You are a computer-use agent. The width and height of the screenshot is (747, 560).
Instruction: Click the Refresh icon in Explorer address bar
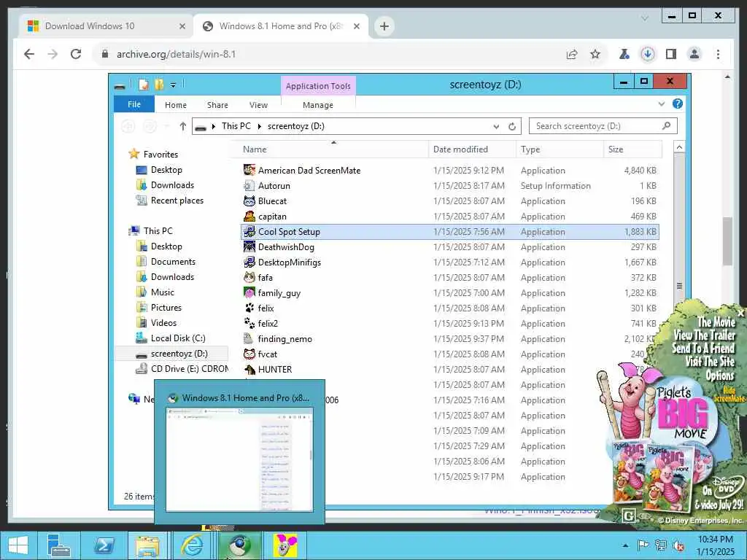pyautogui.click(x=512, y=126)
